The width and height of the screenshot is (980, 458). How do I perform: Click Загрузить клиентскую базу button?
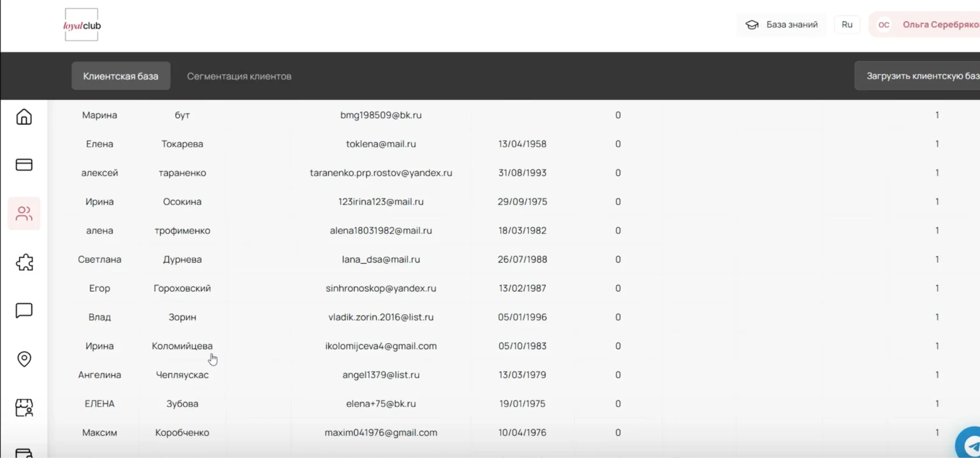(x=918, y=76)
